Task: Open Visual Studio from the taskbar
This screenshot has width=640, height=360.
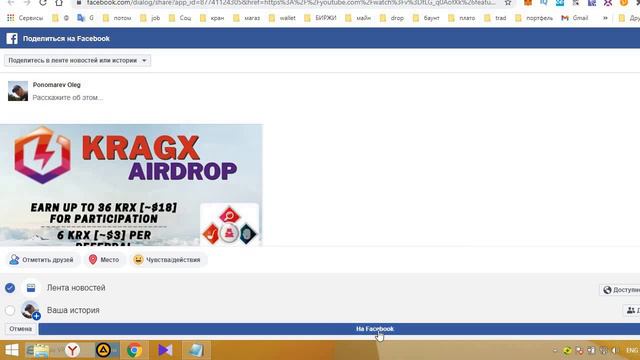Action: click(165, 350)
